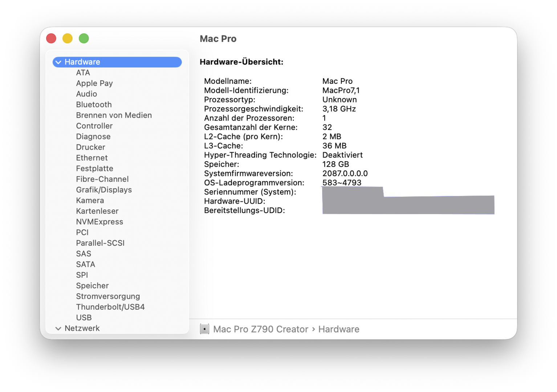Click the Bereitstellungs-UDID label

pos(244,211)
